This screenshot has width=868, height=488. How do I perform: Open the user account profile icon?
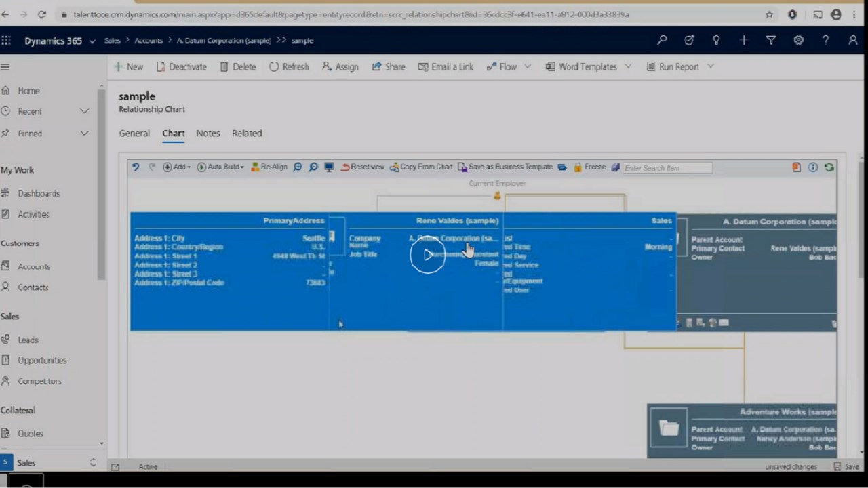[853, 41]
